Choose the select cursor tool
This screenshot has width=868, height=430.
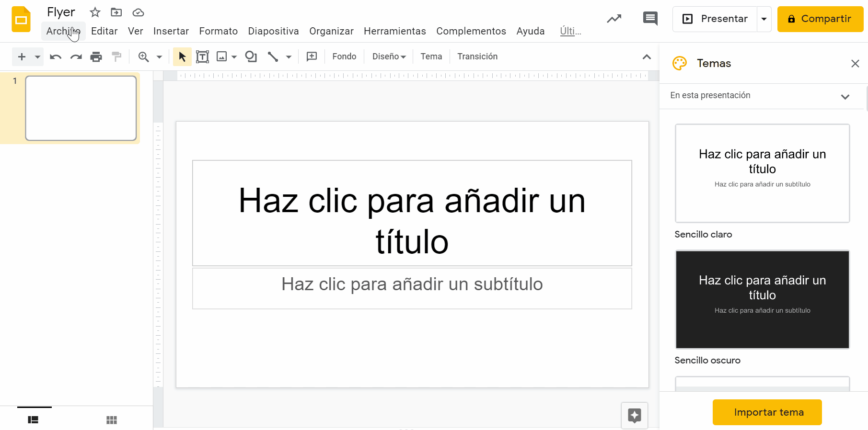(182, 57)
